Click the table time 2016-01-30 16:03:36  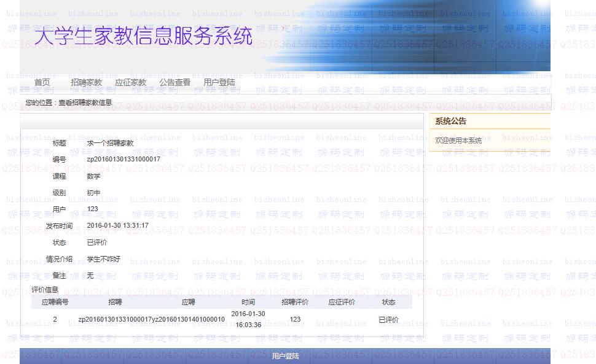tap(248, 319)
